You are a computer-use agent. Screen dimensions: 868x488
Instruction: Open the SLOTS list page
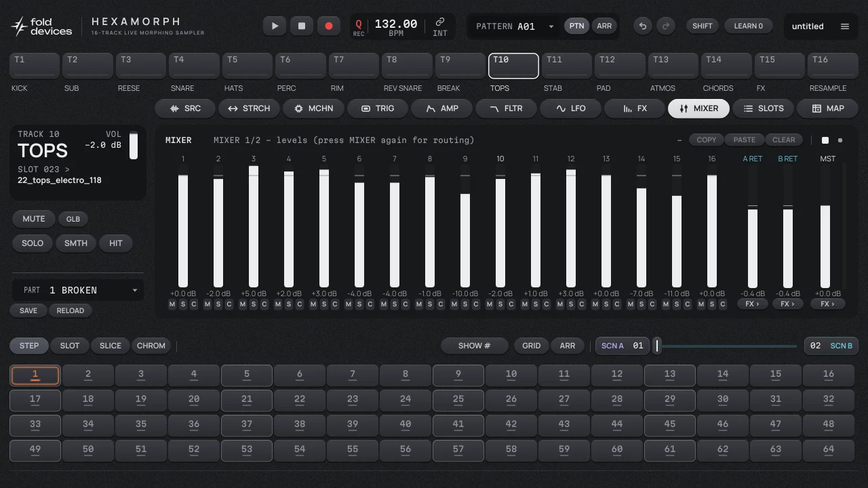(x=763, y=108)
